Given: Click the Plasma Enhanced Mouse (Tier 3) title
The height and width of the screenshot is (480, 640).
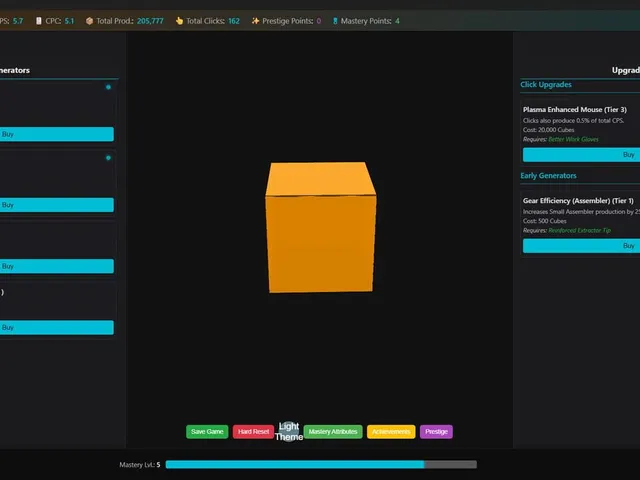Looking at the screenshot, I should [x=575, y=109].
